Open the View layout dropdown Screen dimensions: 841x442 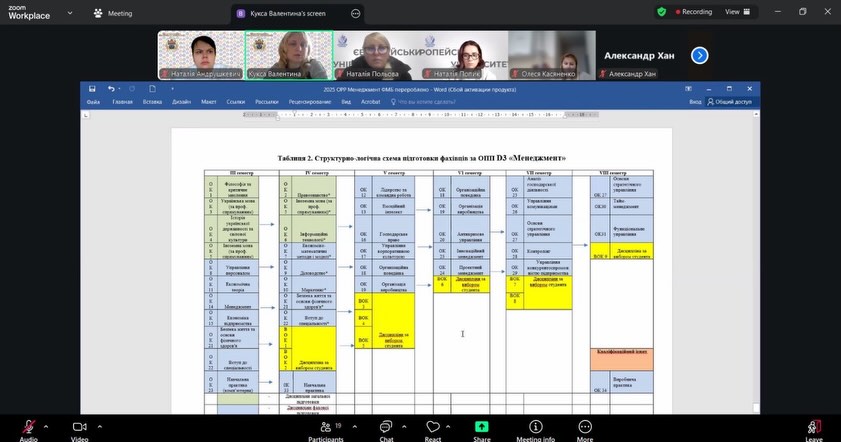pos(736,12)
